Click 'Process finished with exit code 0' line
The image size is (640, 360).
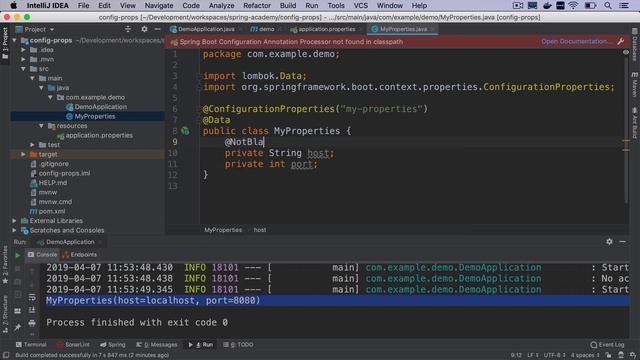click(x=137, y=322)
